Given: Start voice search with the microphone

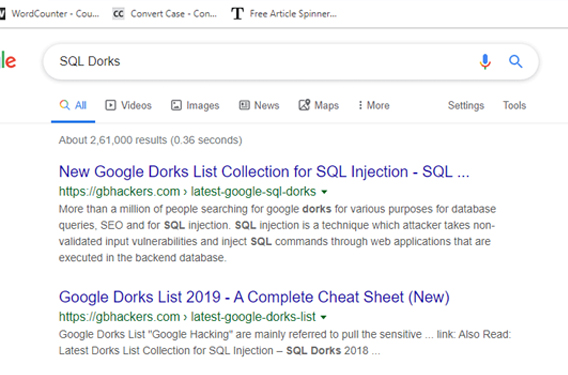Looking at the screenshot, I should tap(485, 62).
